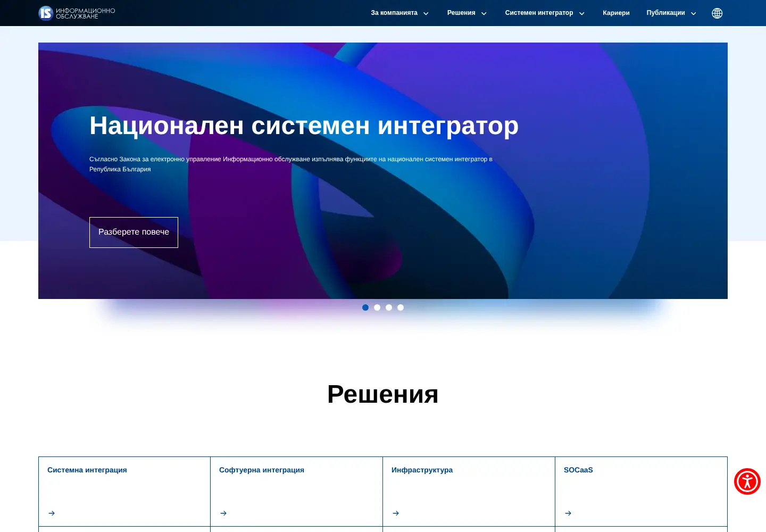Select the first carousel slide dot
Screen dimensions: 766x532
[x=365, y=307]
